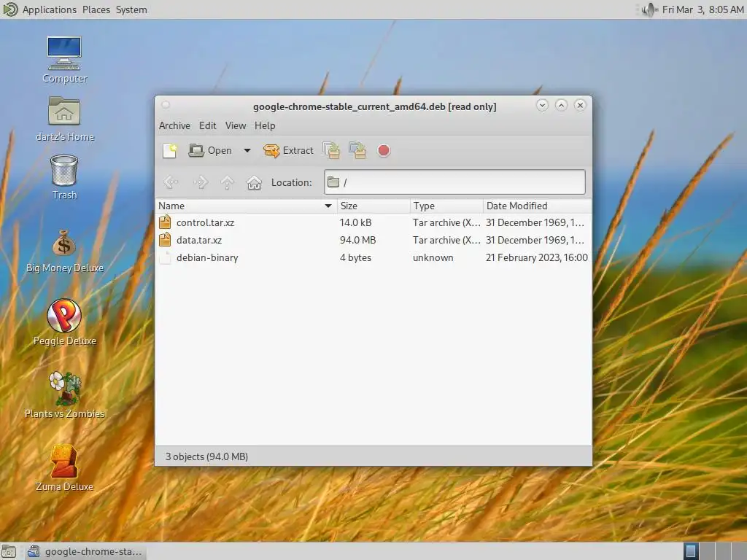Sort the file list by Type column

click(x=446, y=206)
